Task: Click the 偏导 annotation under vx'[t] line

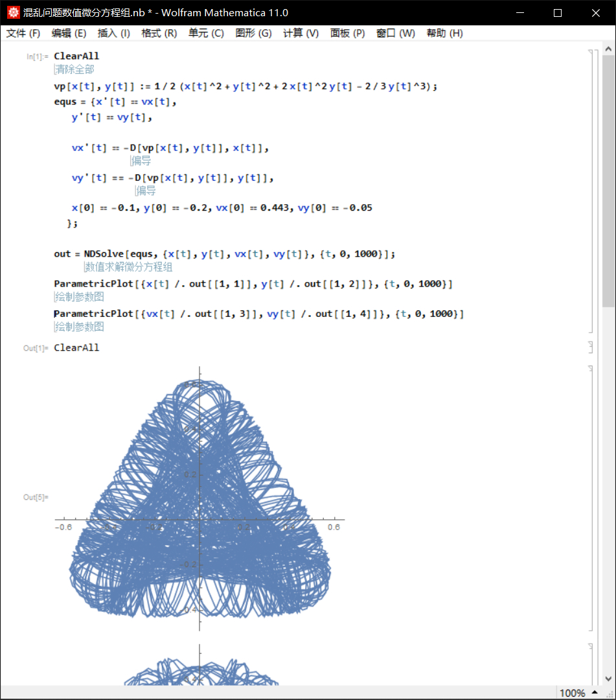Action: point(141,161)
